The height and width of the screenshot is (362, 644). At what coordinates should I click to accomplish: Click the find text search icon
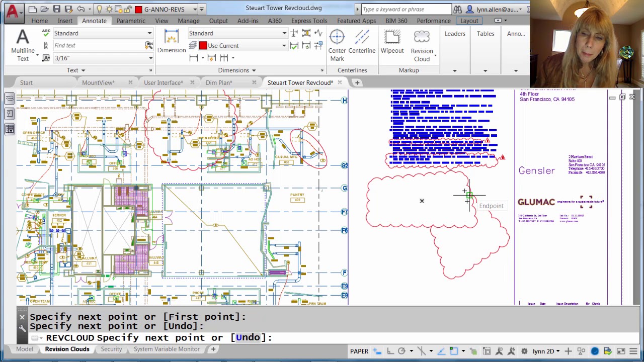pyautogui.click(x=149, y=45)
